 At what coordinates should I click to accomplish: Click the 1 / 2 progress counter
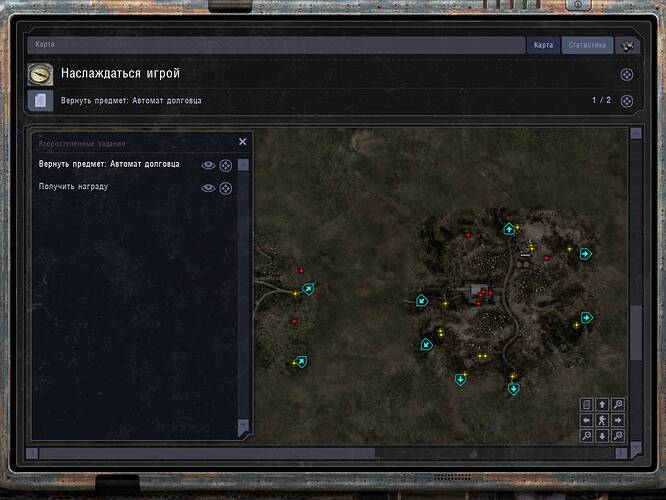click(x=601, y=100)
